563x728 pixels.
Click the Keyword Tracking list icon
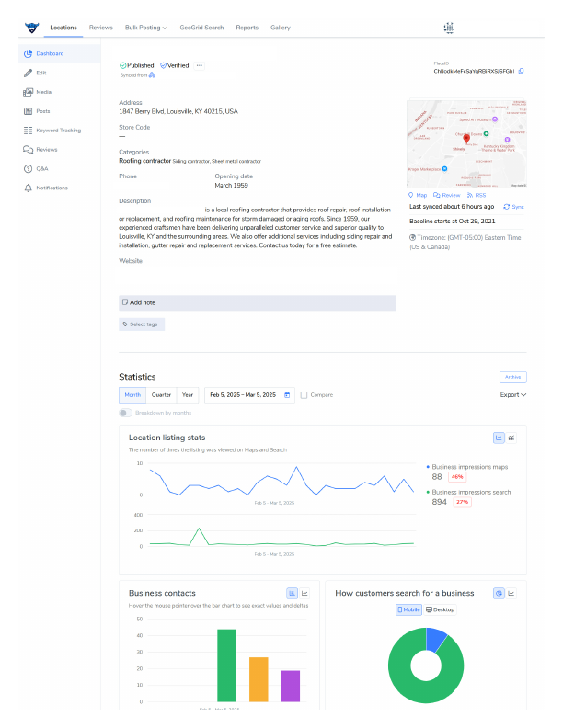pos(28,131)
